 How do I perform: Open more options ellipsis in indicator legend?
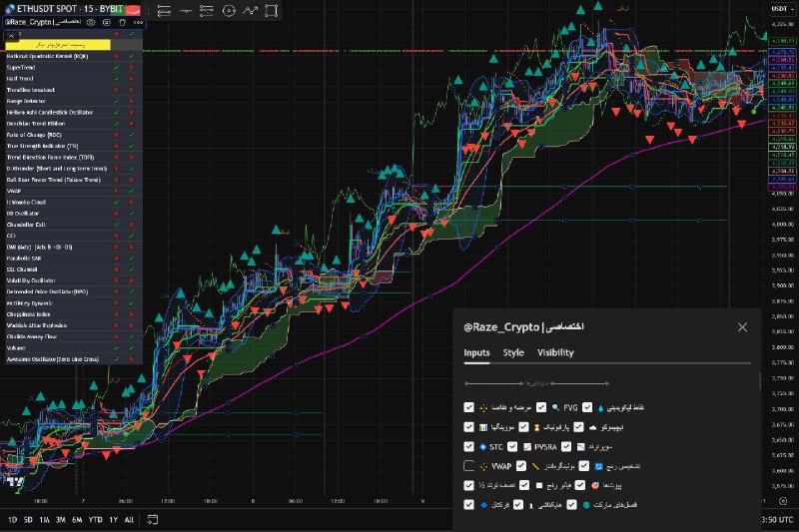point(137,20)
